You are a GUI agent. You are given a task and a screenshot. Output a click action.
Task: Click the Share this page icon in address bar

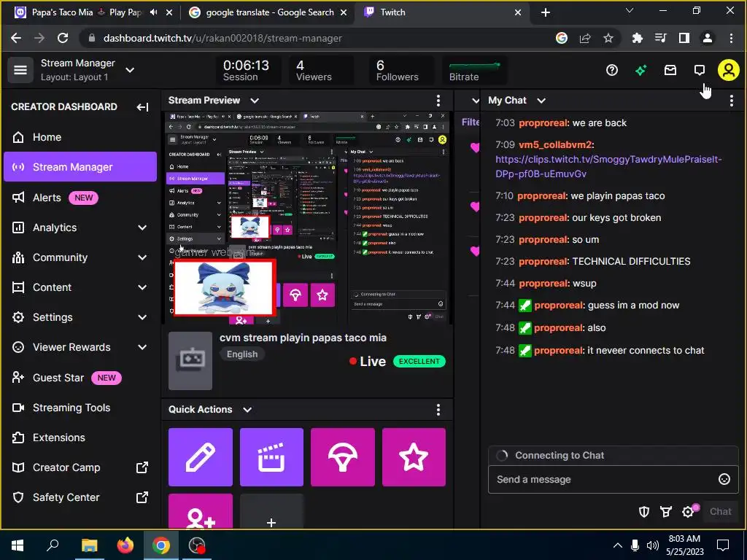click(x=584, y=38)
